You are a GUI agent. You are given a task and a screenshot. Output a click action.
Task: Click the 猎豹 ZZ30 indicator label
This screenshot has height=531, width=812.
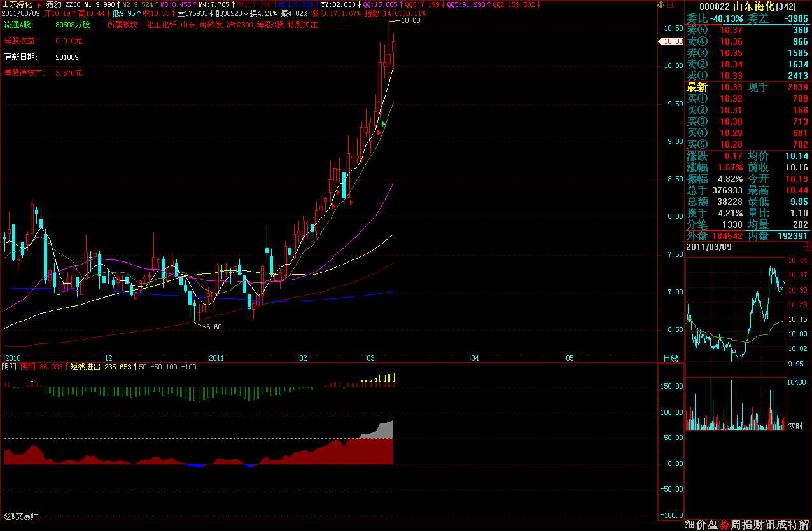pos(63,4)
